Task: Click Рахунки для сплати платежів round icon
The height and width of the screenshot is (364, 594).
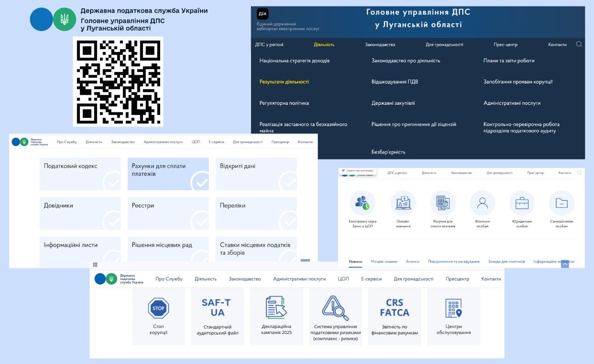Action: (x=443, y=203)
